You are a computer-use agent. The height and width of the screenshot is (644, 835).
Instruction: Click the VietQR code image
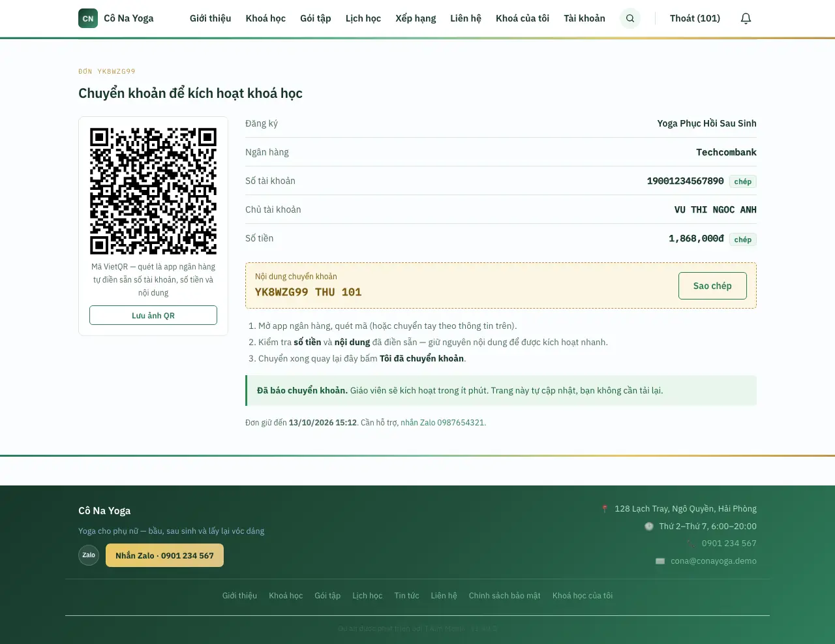[153, 191]
